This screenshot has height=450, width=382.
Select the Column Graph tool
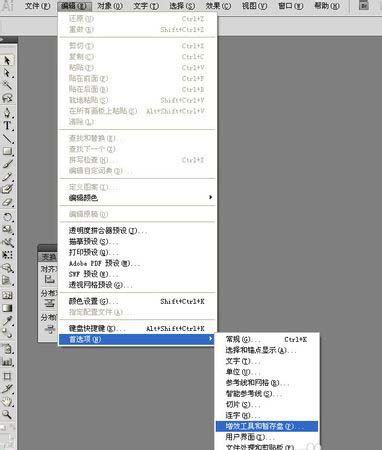pos(7,361)
